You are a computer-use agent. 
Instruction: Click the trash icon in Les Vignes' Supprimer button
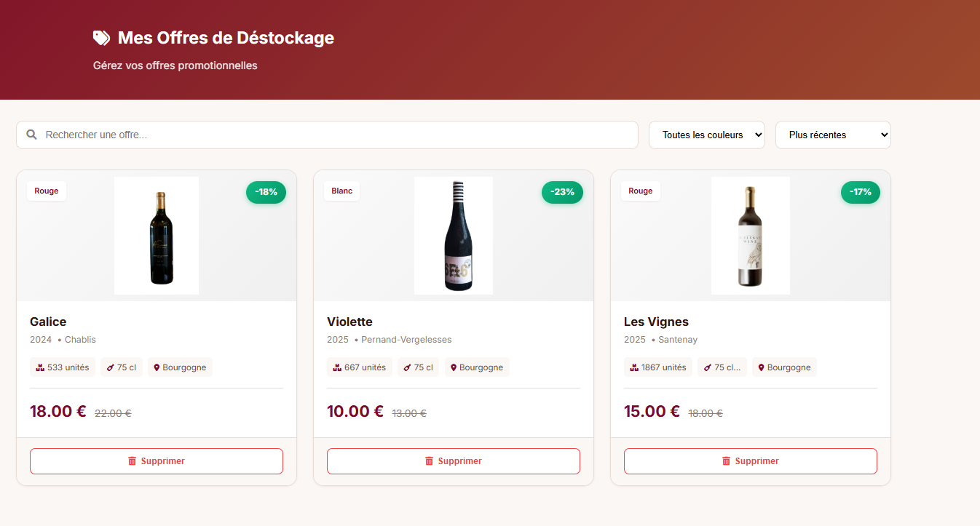click(725, 461)
